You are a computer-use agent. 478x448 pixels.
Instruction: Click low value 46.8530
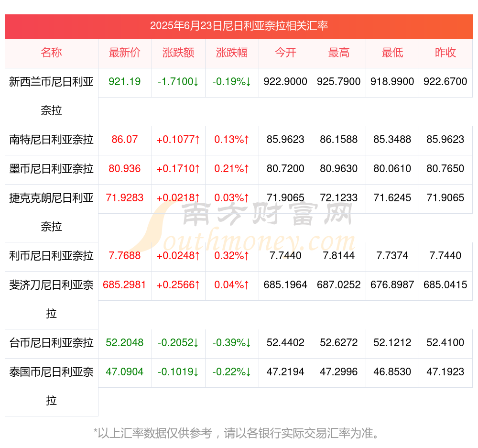[x=392, y=372]
